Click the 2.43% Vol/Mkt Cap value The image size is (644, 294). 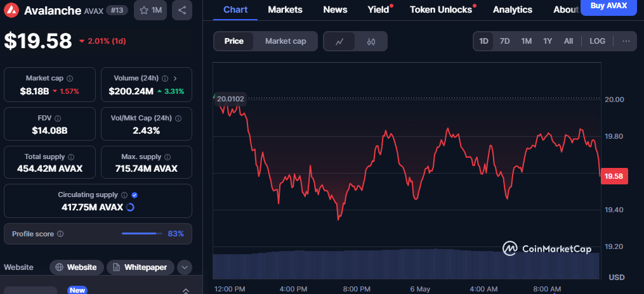(x=146, y=131)
